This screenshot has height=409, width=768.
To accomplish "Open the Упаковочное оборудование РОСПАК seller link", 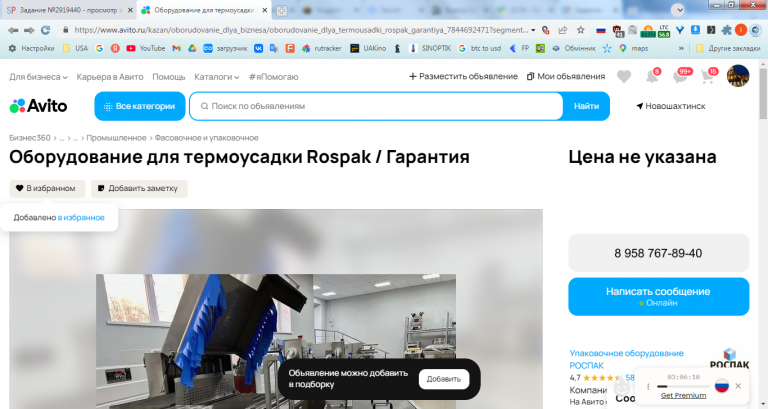I will 626,359.
